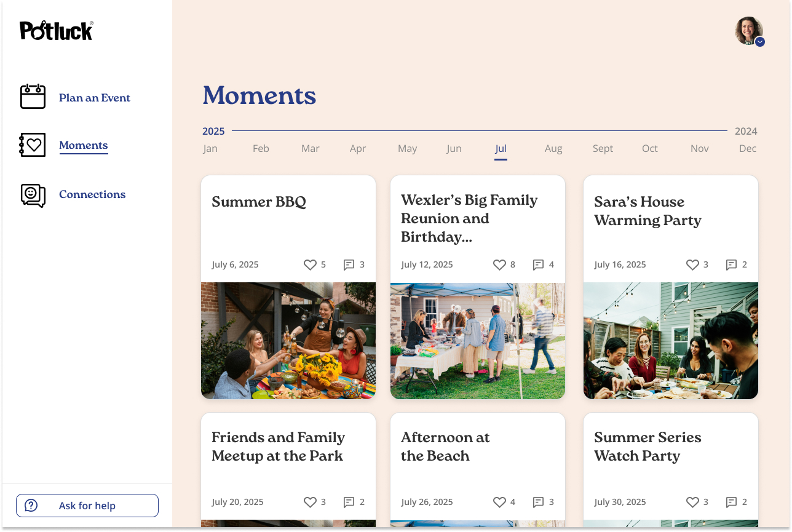Toggle the heart on Friends and Family Meetup
Image resolution: width=792 pixels, height=532 pixels.
click(x=309, y=502)
